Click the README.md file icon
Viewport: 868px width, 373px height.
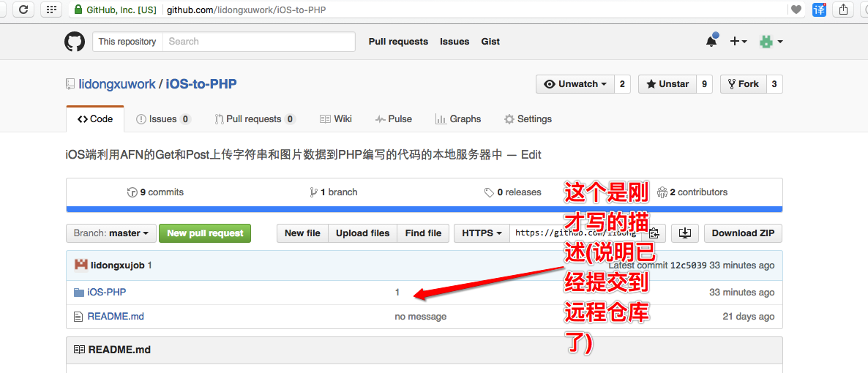click(78, 317)
